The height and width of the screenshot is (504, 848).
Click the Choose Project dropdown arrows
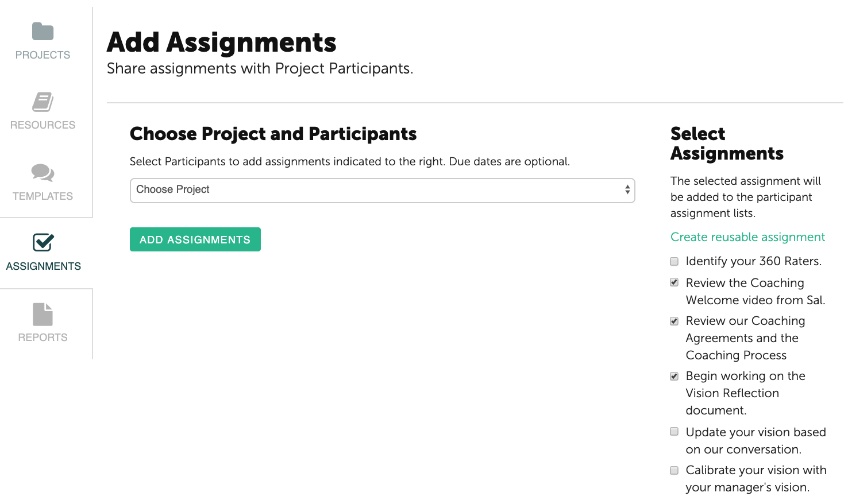627,190
